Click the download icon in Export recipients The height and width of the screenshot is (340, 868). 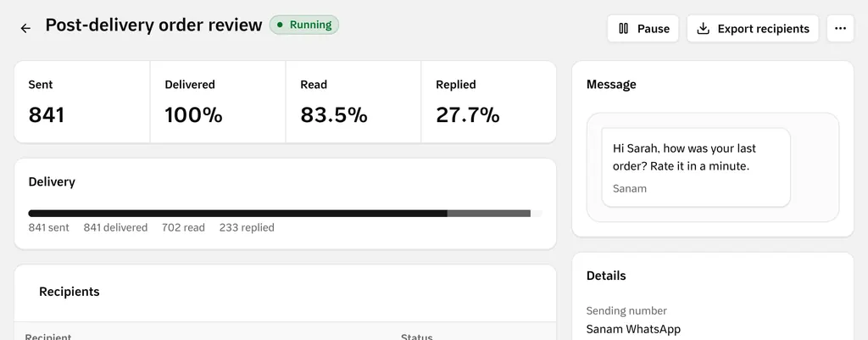tap(703, 29)
